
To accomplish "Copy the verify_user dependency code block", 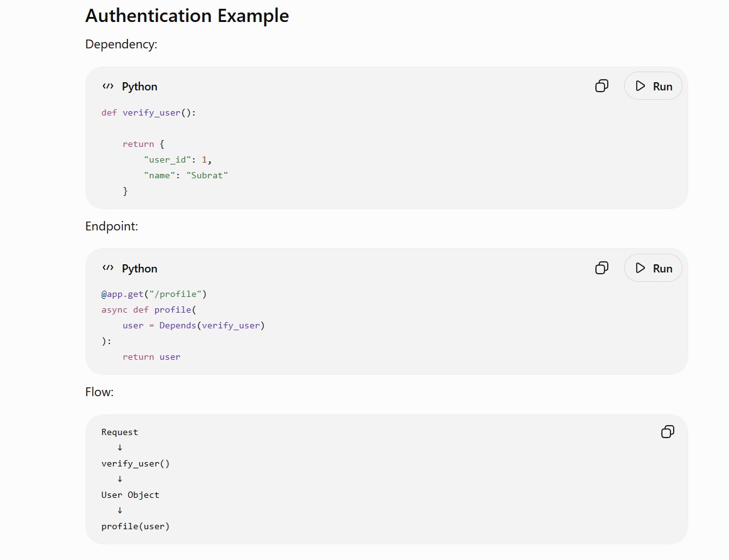I will tap(602, 86).
